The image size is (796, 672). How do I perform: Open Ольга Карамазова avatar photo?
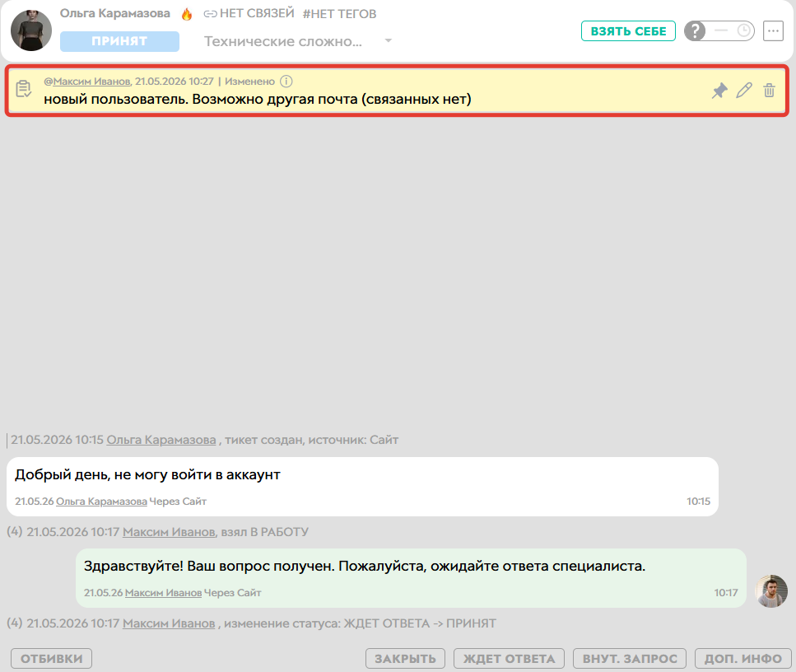(x=31, y=30)
